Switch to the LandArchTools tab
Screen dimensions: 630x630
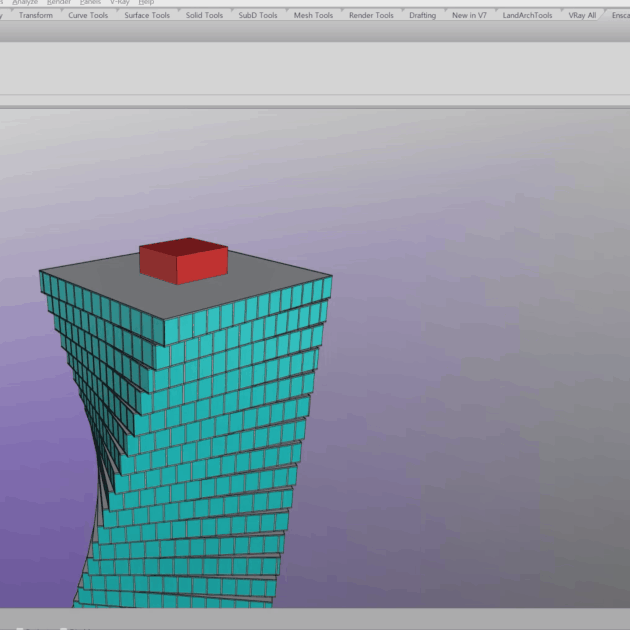[527, 16]
